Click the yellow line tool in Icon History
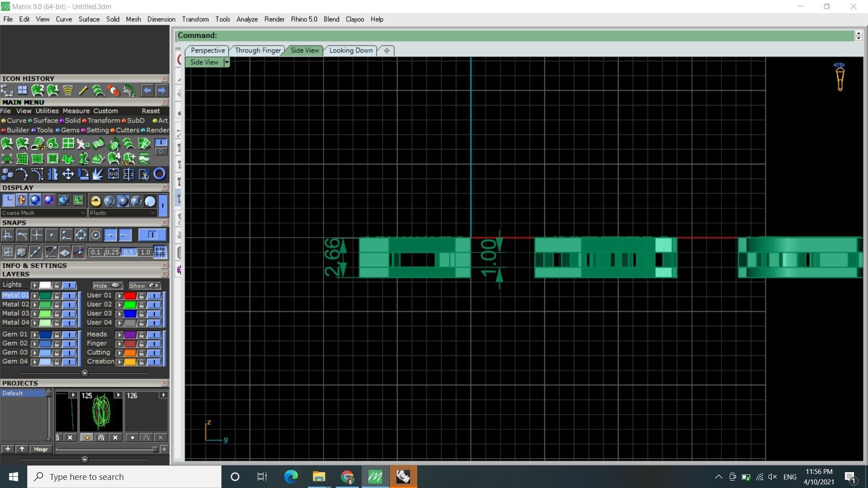The width and height of the screenshot is (868, 488). 83,91
